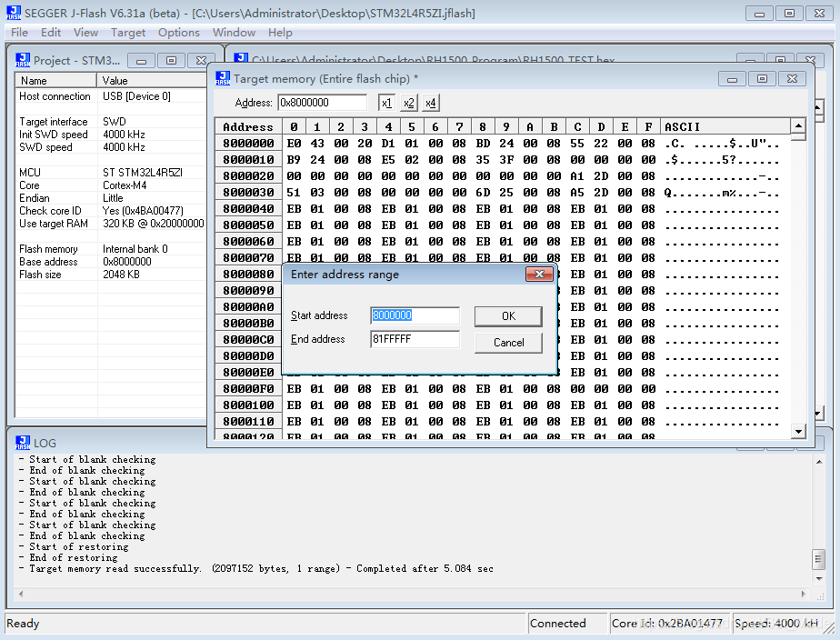840x640 pixels.
Task: Click 'Start of restoring' log line
Action: (x=74, y=546)
